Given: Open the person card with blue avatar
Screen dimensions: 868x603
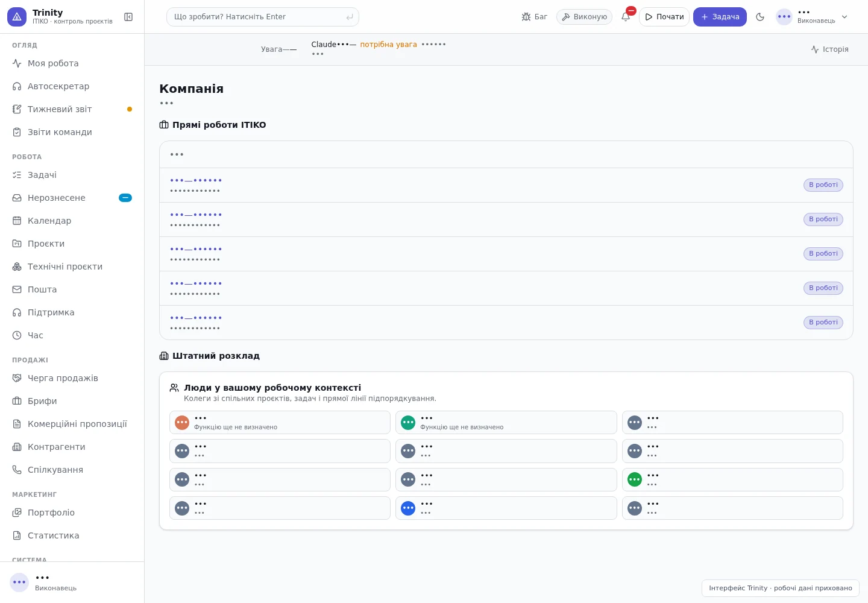Looking at the screenshot, I should tap(506, 508).
